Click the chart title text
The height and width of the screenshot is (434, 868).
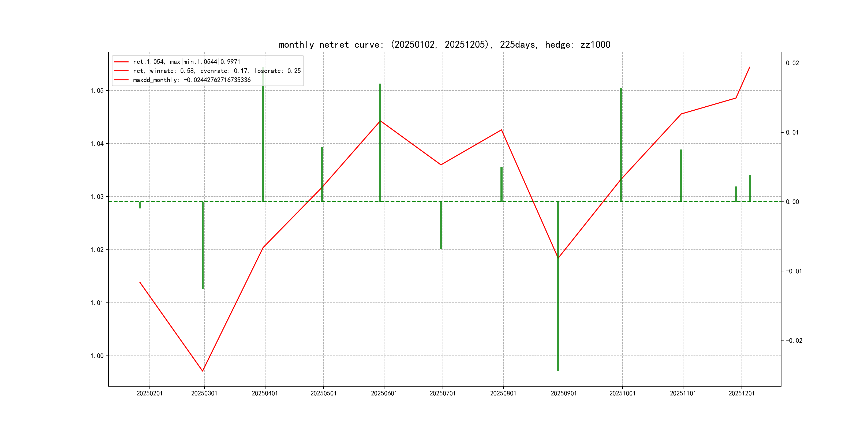[444, 44]
